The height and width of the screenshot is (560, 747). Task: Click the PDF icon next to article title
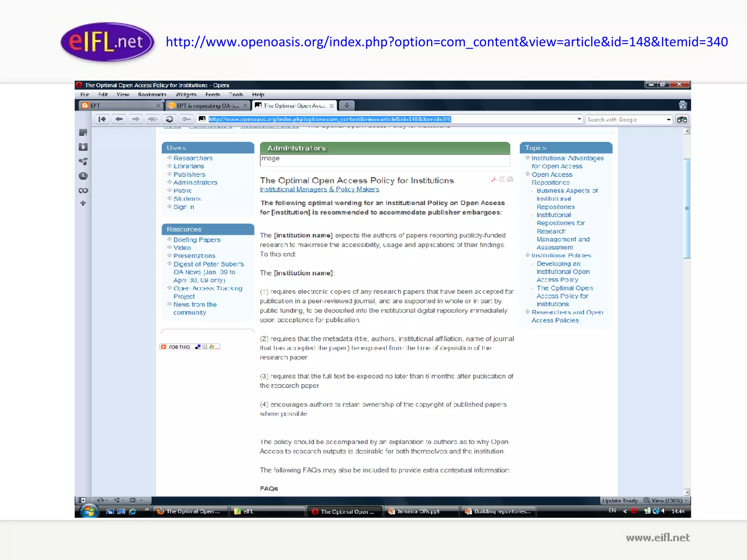point(494,179)
